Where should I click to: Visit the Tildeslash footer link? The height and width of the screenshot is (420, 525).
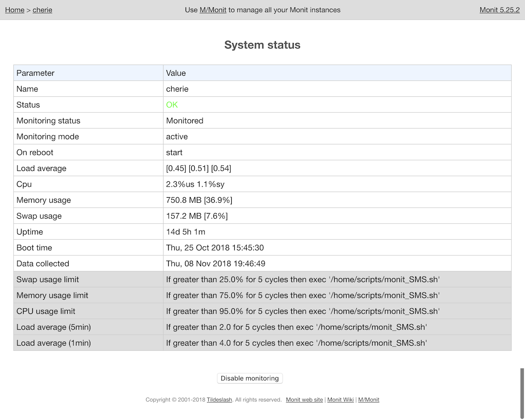(x=219, y=400)
